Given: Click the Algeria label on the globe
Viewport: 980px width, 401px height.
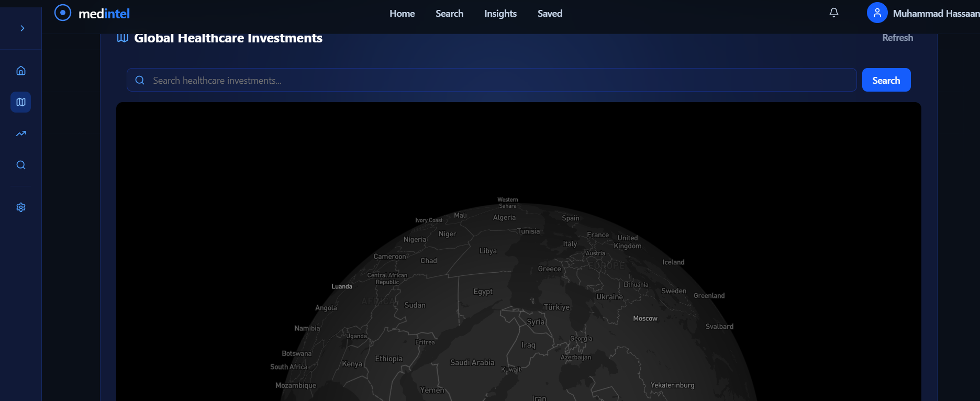Looking at the screenshot, I should pos(504,218).
